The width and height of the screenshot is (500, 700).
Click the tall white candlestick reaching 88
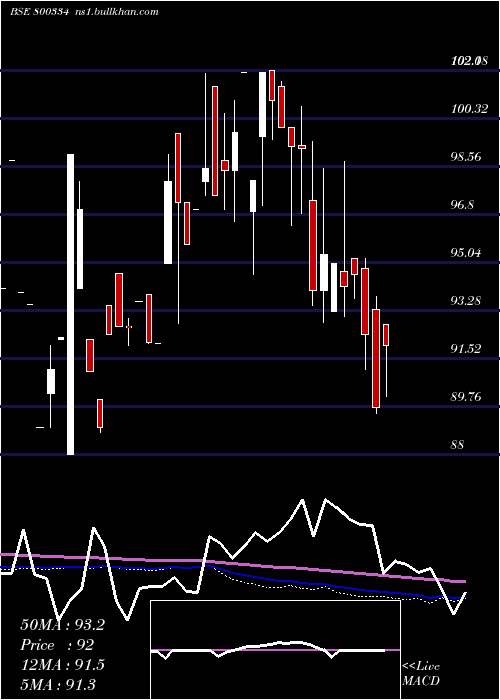71,304
